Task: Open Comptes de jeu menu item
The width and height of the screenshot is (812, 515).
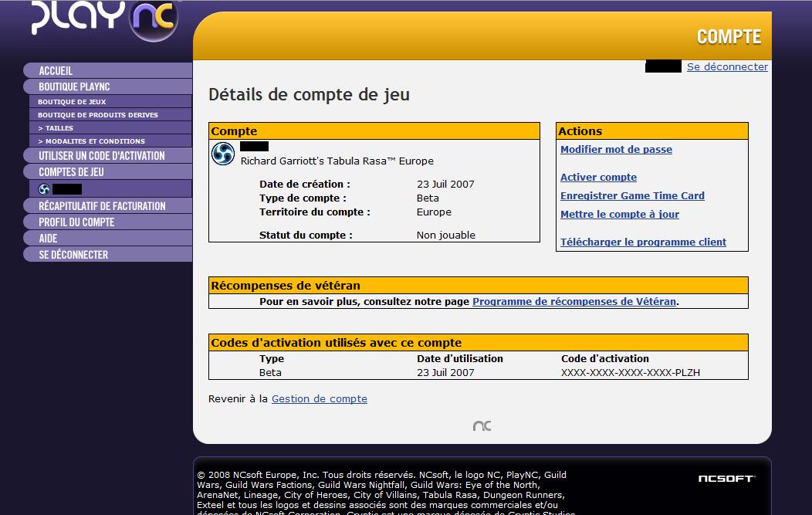Action: [108, 171]
